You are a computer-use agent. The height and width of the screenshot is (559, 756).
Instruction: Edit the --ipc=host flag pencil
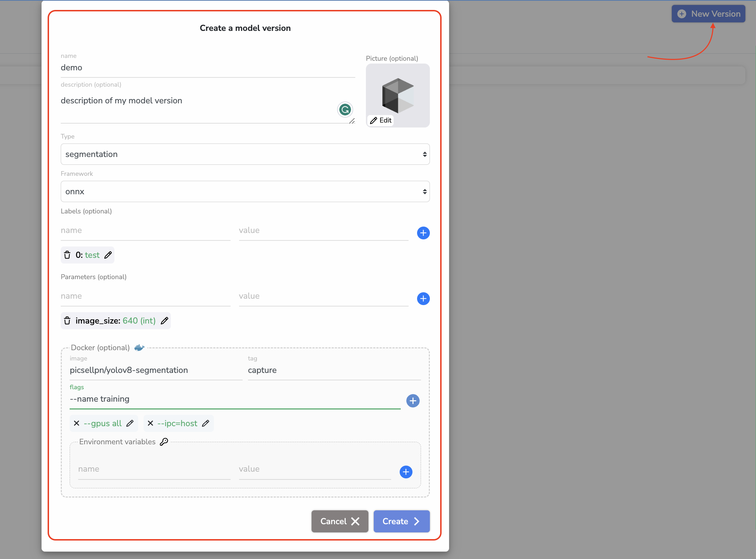pos(206,423)
